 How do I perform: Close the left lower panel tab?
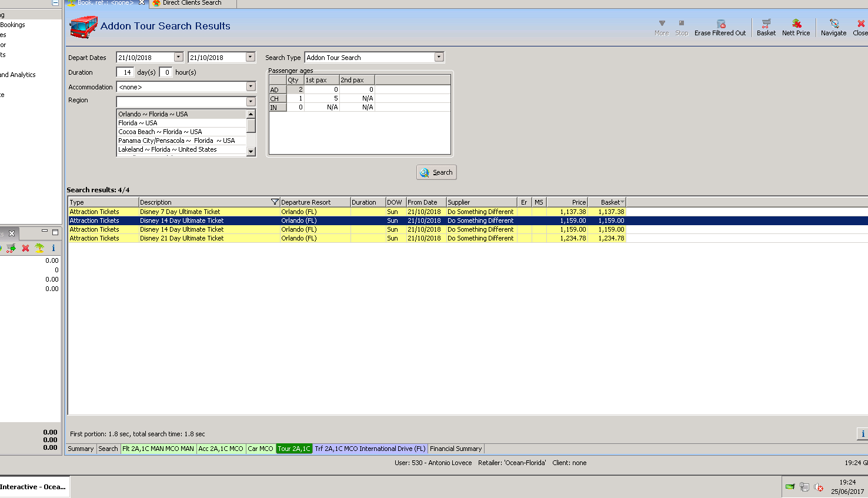point(12,233)
